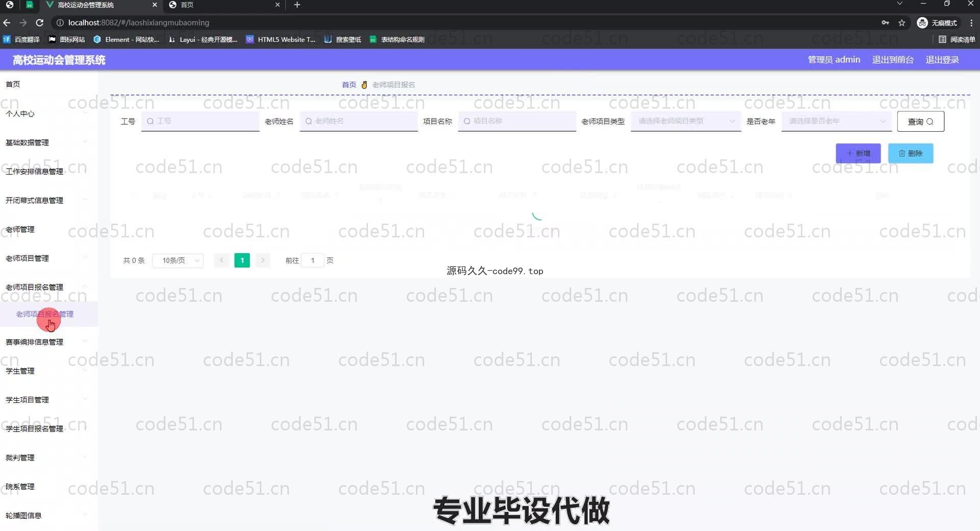Open the 老师项目类型 dropdown
The width and height of the screenshot is (980, 531).
point(685,121)
